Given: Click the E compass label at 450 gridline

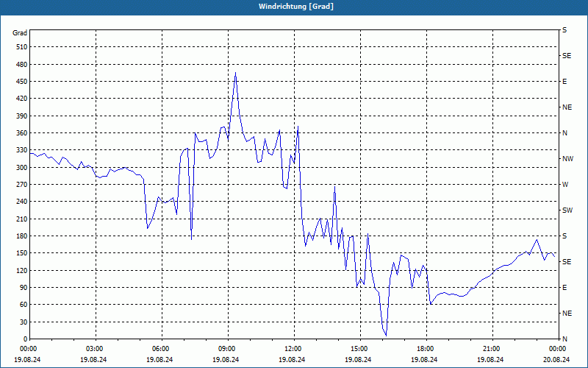Looking at the screenshot, I should click(564, 82).
